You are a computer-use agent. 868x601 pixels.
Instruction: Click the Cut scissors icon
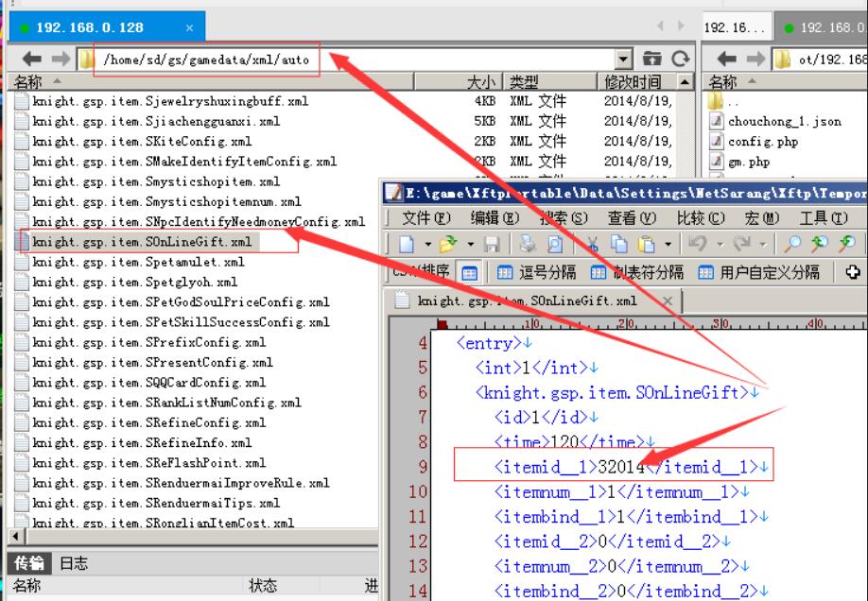[594, 245]
